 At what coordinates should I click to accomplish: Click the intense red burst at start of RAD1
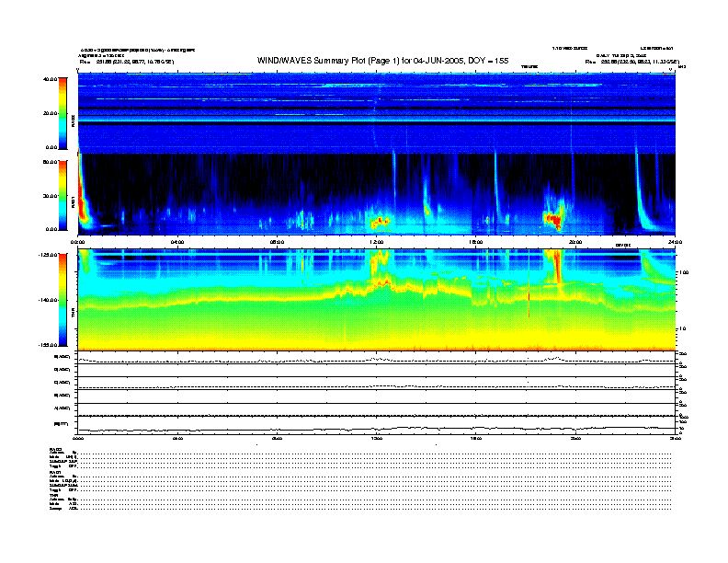(x=82, y=195)
